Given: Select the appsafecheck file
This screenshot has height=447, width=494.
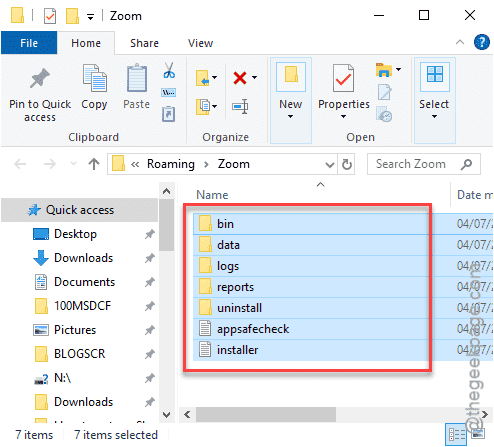Looking at the screenshot, I should (x=253, y=329).
